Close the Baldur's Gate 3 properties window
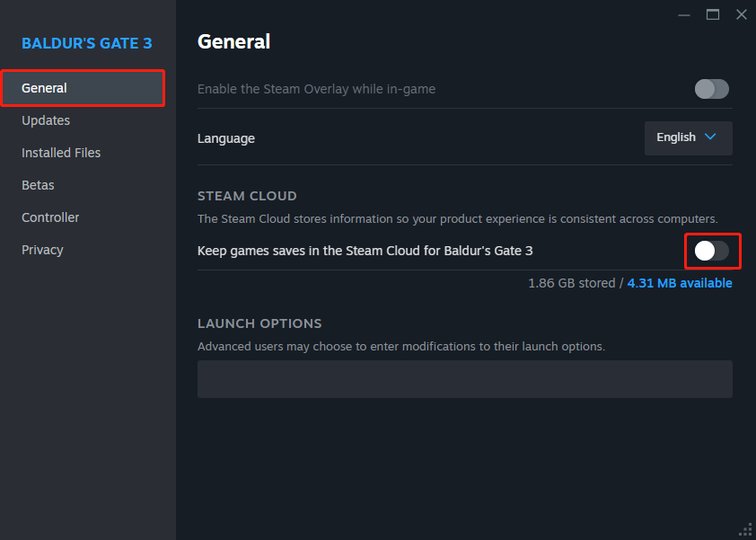 (741, 14)
